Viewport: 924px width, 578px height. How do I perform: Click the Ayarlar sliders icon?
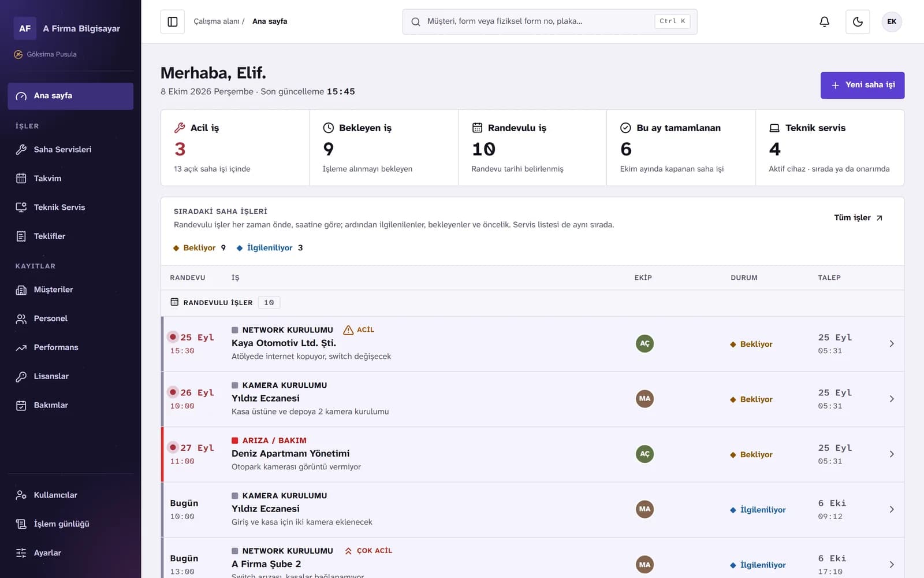coord(21,553)
